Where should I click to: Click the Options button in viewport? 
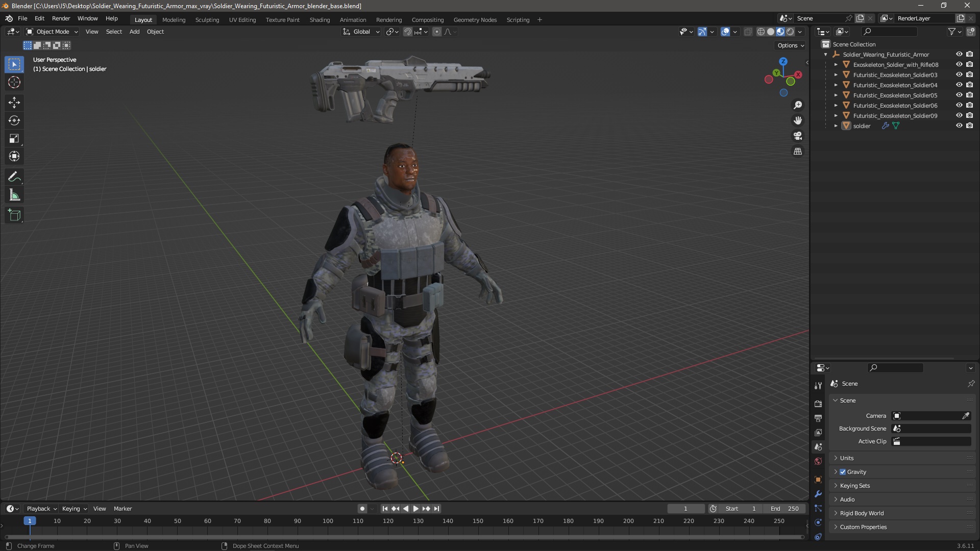tap(790, 45)
